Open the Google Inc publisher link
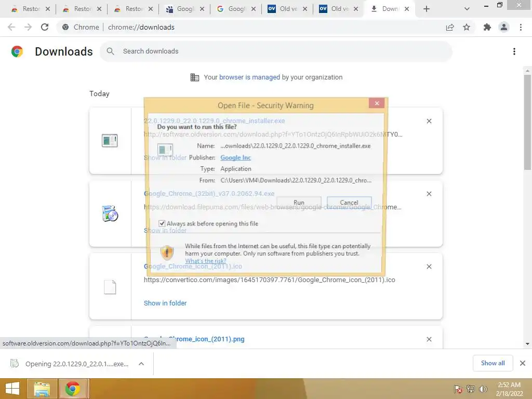Image resolution: width=532 pixels, height=399 pixels. (235, 157)
